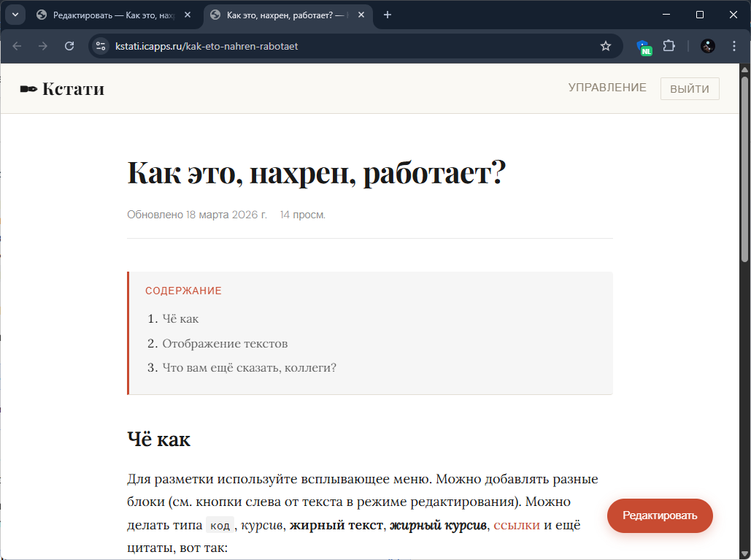Click the NL extension icon in toolbar
Image resolution: width=751 pixels, height=560 pixels.
pyautogui.click(x=644, y=47)
